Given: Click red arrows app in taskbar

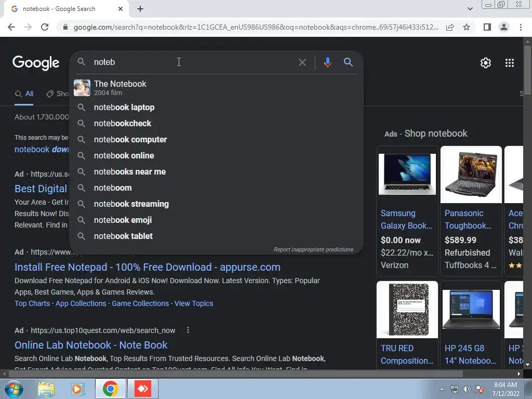Looking at the screenshot, I should pos(143,389).
